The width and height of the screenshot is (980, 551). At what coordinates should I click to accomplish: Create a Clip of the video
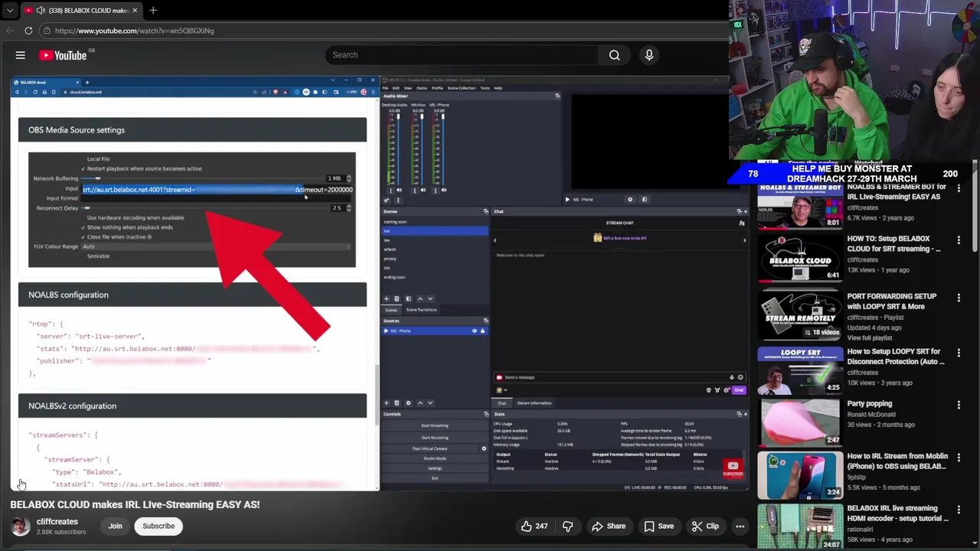click(x=705, y=527)
